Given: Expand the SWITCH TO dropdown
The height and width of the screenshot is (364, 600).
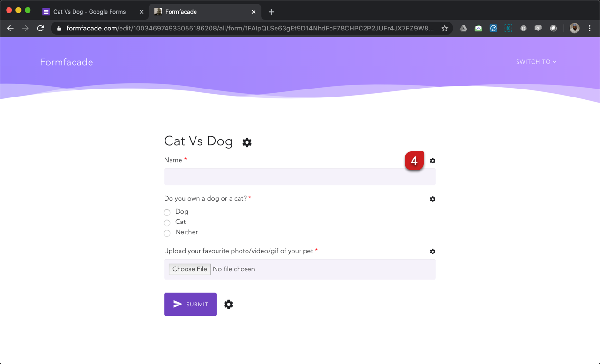Looking at the screenshot, I should coord(536,62).
